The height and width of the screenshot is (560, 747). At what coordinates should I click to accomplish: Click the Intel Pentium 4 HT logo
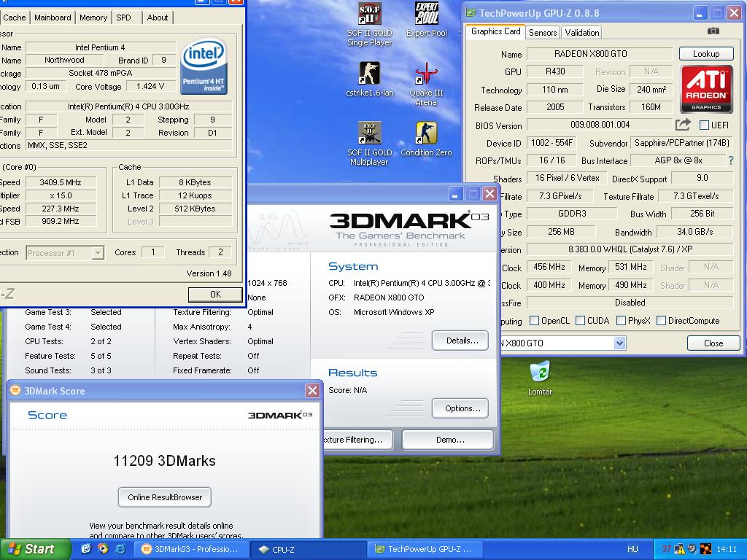coord(204,66)
